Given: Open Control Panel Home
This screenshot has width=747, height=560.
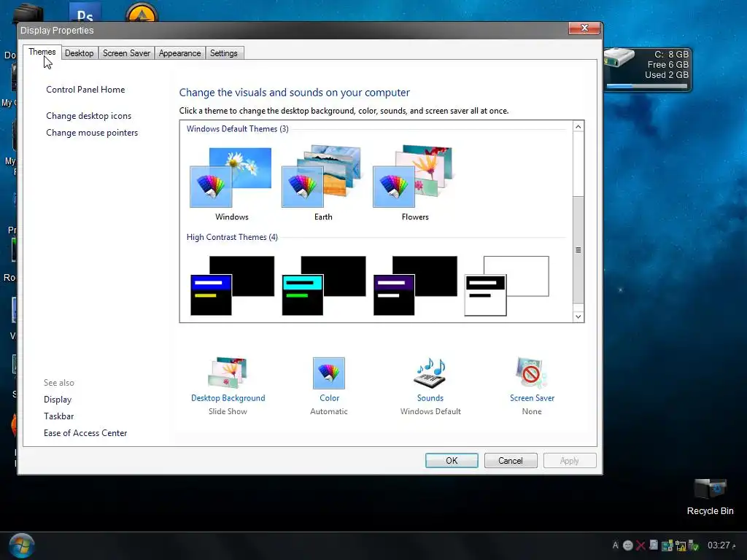Looking at the screenshot, I should (x=85, y=90).
